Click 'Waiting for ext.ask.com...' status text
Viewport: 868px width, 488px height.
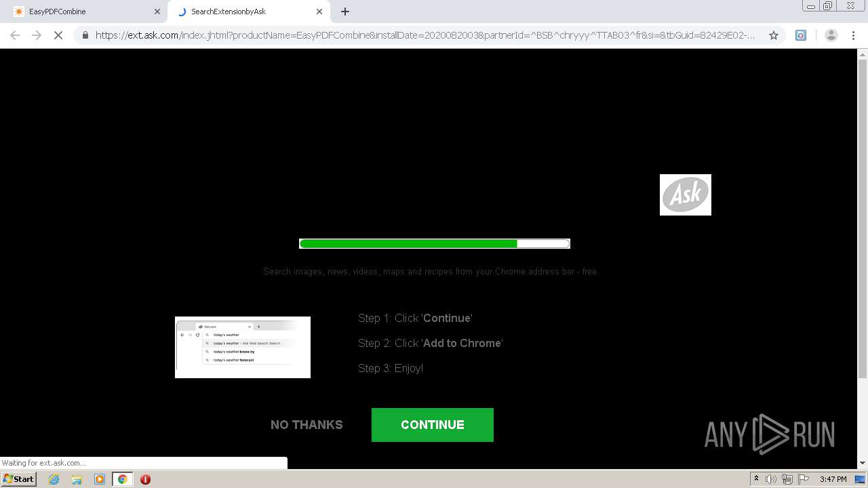[x=43, y=463]
